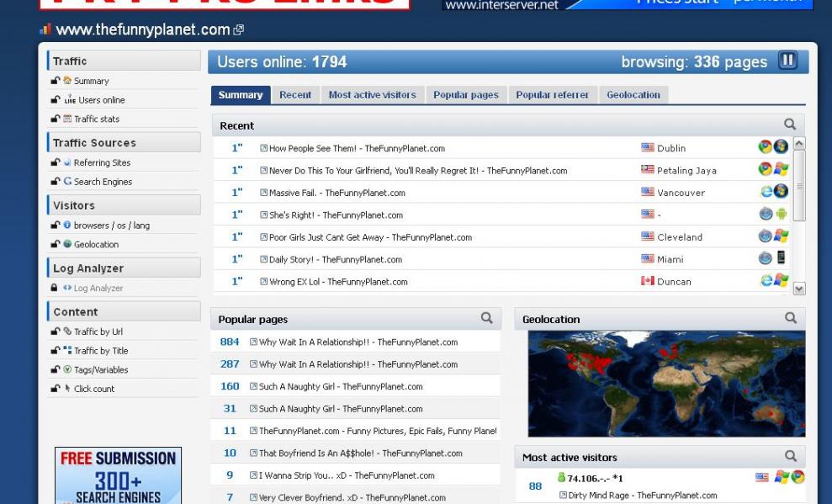Screen dimensions: 832x504
Task: Click the calendar icon beside Traffic stats
Action: (x=67, y=119)
